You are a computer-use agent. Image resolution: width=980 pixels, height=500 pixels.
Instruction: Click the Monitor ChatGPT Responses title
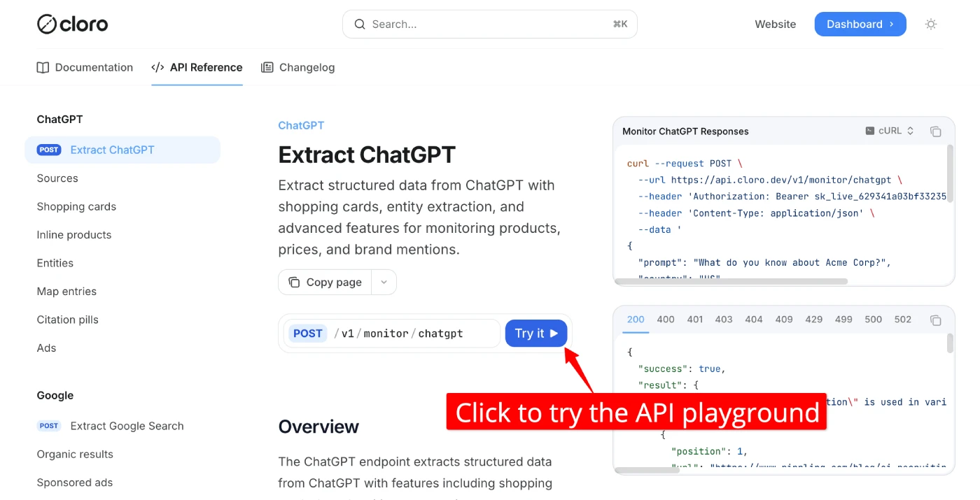pos(685,131)
